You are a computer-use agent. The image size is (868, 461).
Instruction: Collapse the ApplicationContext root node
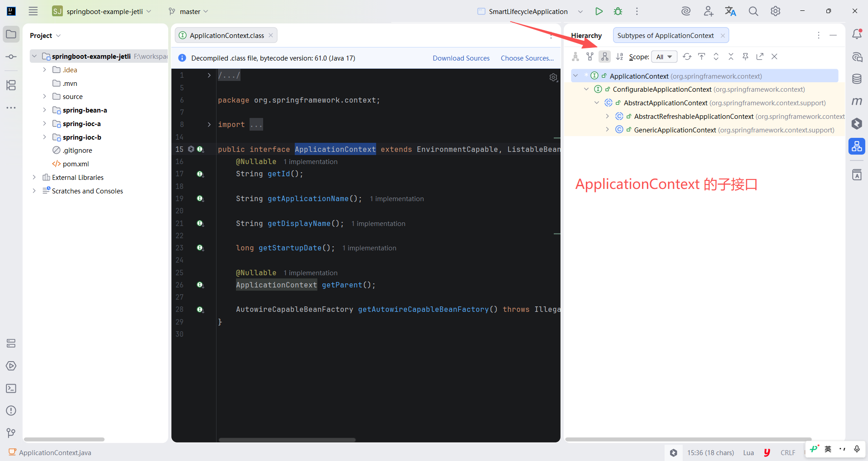(576, 76)
